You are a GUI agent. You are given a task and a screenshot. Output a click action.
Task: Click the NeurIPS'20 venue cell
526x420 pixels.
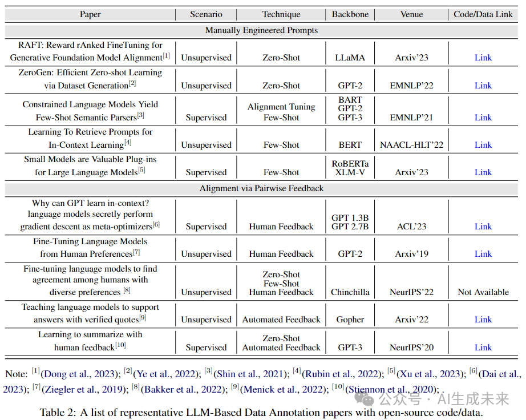coord(411,347)
